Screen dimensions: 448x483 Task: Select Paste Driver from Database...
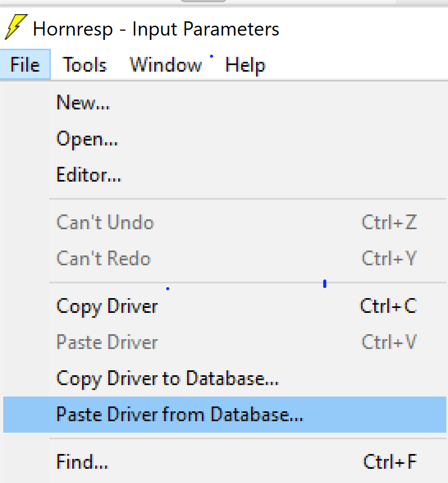click(179, 414)
